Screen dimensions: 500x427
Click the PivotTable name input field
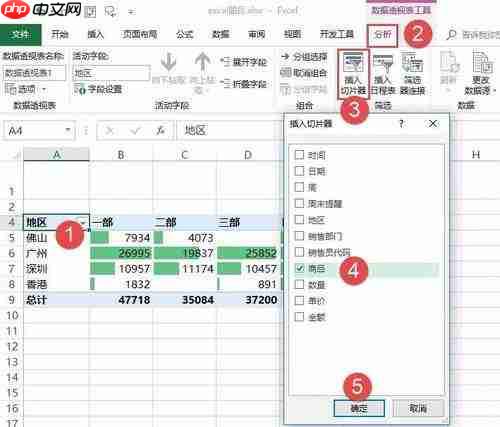(35, 73)
